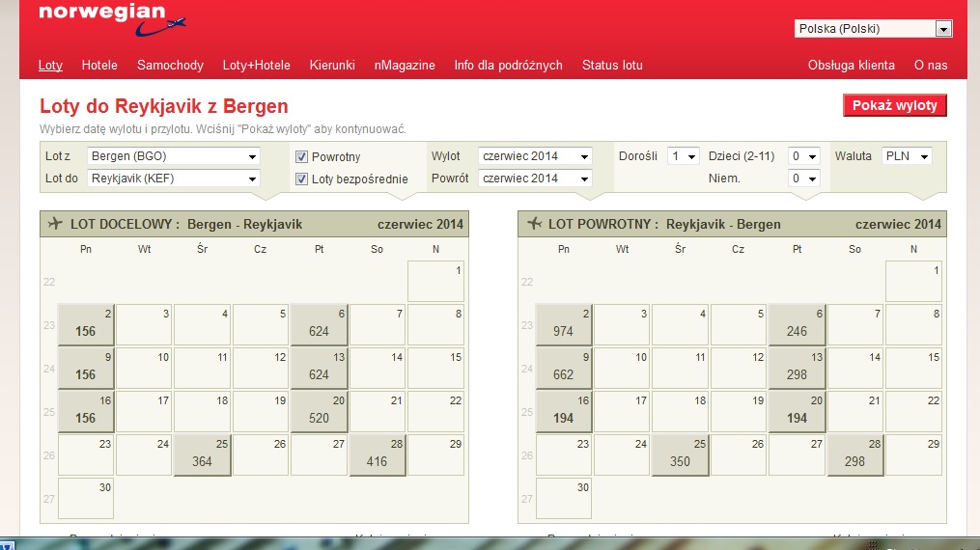Click the Obsługa klienta link
Screen dimensions: 980x550
[851, 65]
